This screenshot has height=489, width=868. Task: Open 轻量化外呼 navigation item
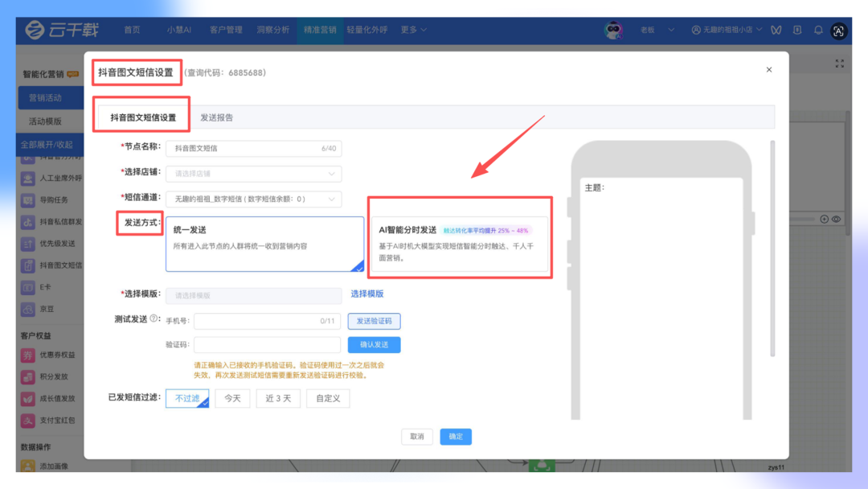367,30
